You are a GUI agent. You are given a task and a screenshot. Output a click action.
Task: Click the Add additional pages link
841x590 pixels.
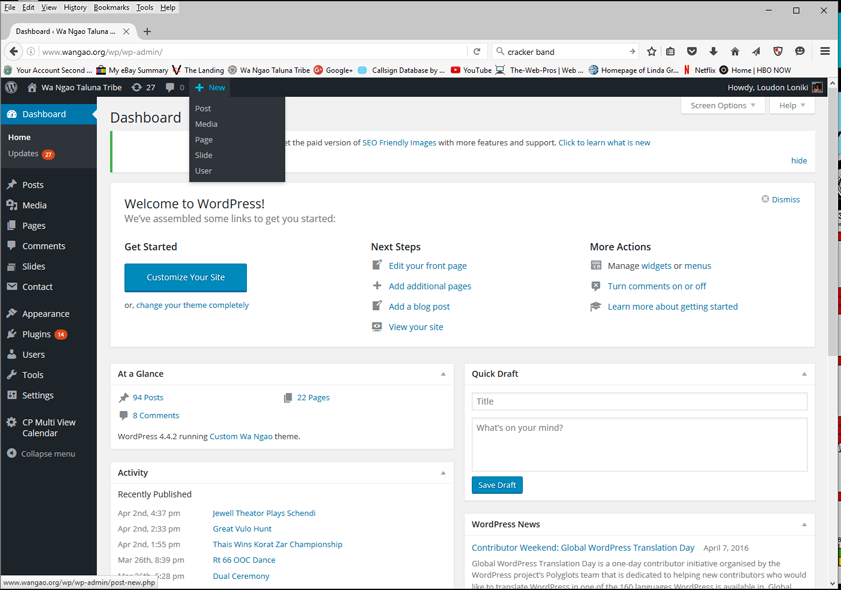coord(430,286)
